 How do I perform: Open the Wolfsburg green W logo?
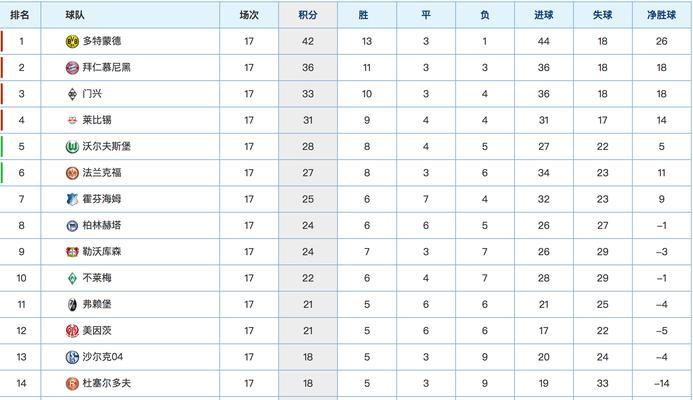pos(72,147)
